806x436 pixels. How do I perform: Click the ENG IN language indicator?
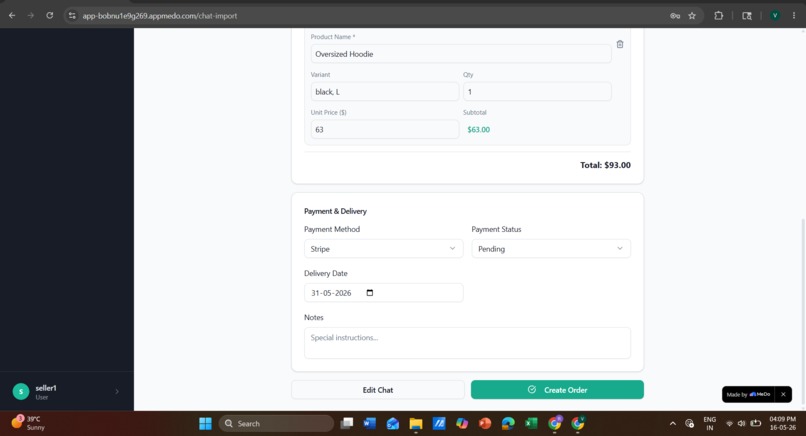tap(709, 423)
